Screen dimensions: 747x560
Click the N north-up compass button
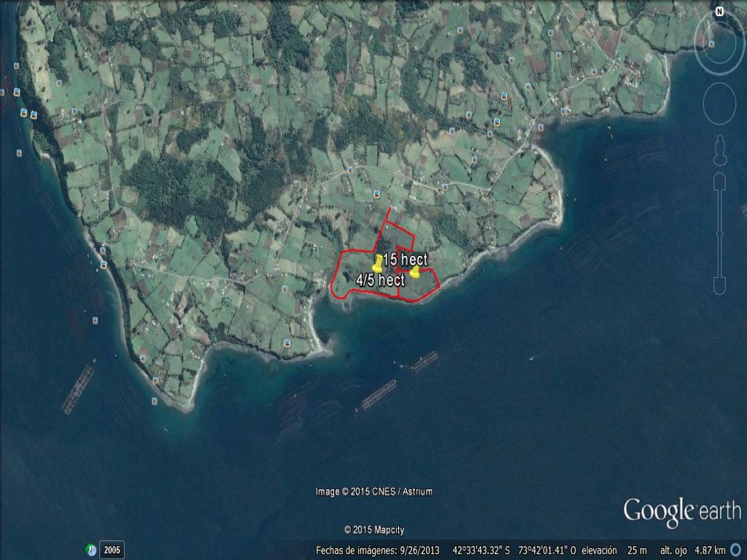pos(719,11)
